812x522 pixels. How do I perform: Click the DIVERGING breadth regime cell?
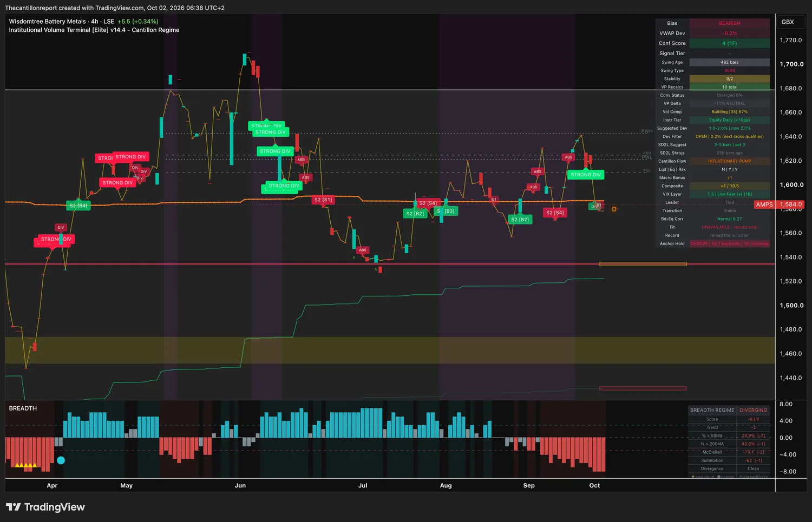(x=754, y=410)
